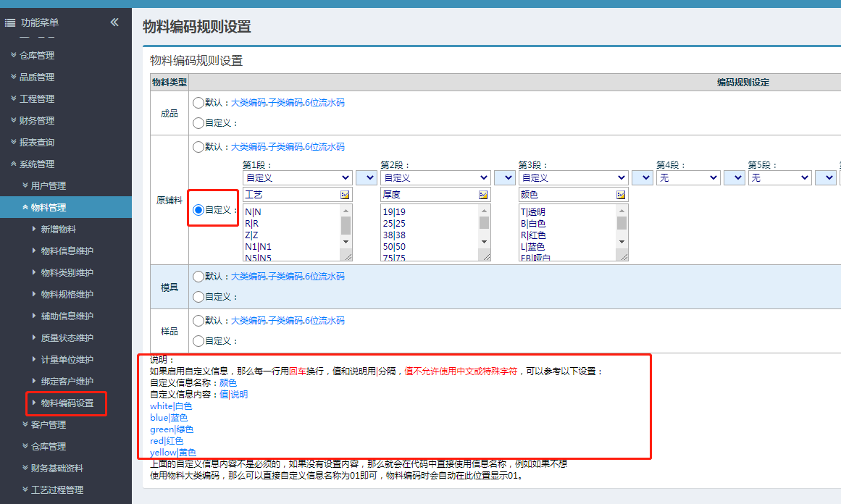Click scroll-up arrow in the 颜色 list
The width and height of the screenshot is (841, 504).
(x=622, y=211)
